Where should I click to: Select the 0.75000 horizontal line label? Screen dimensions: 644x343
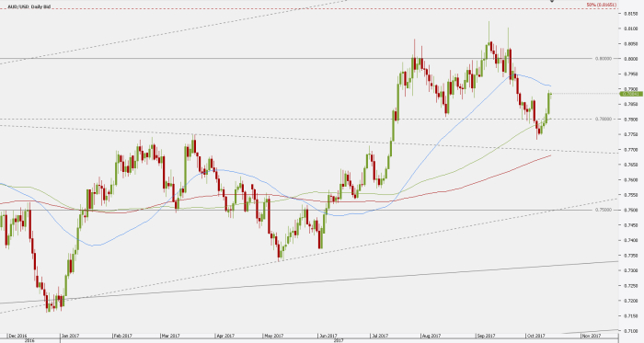point(603,210)
